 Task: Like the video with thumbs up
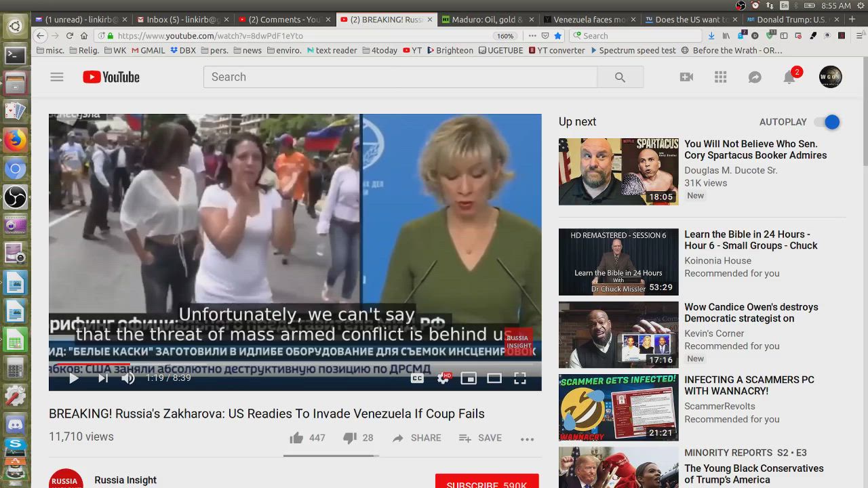coord(296,438)
